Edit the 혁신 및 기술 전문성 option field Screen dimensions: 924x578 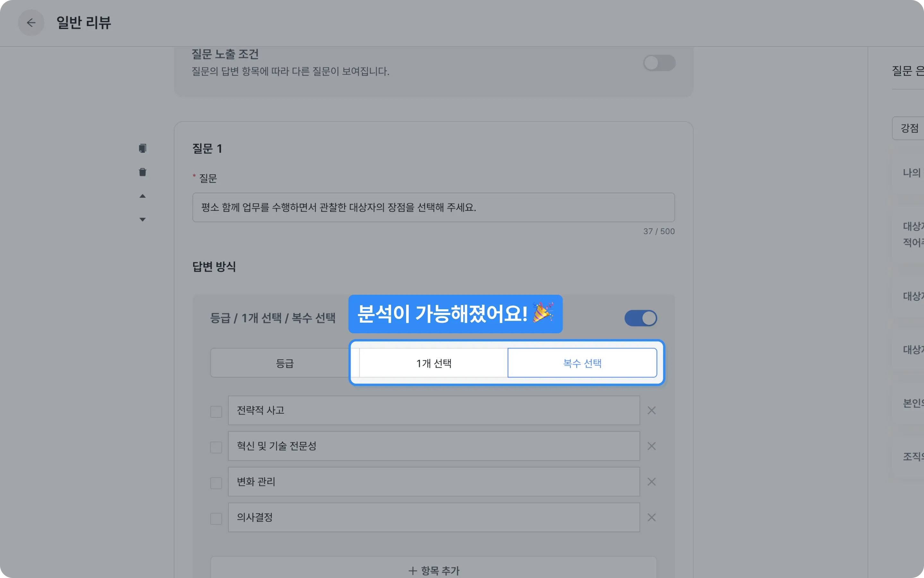point(434,446)
